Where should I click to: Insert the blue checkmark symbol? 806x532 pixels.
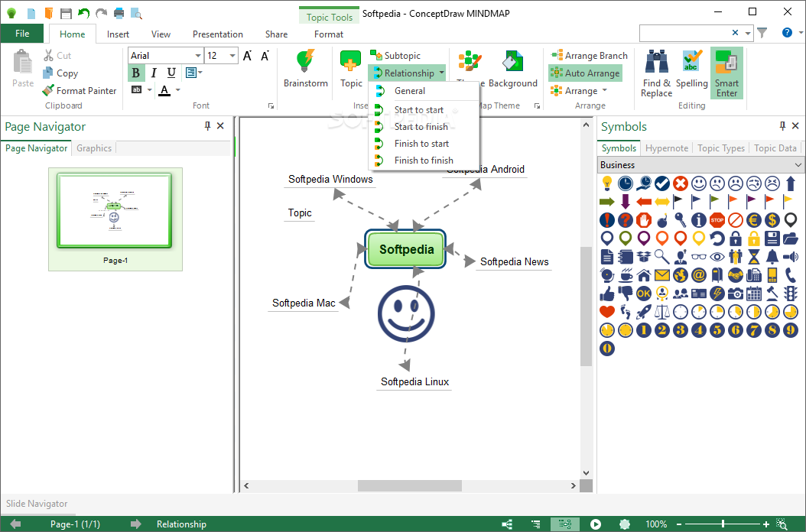pos(662,183)
